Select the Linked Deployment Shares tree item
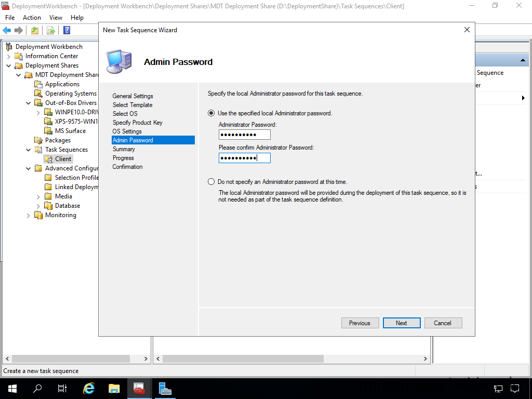This screenshot has height=399, width=532. [x=77, y=187]
